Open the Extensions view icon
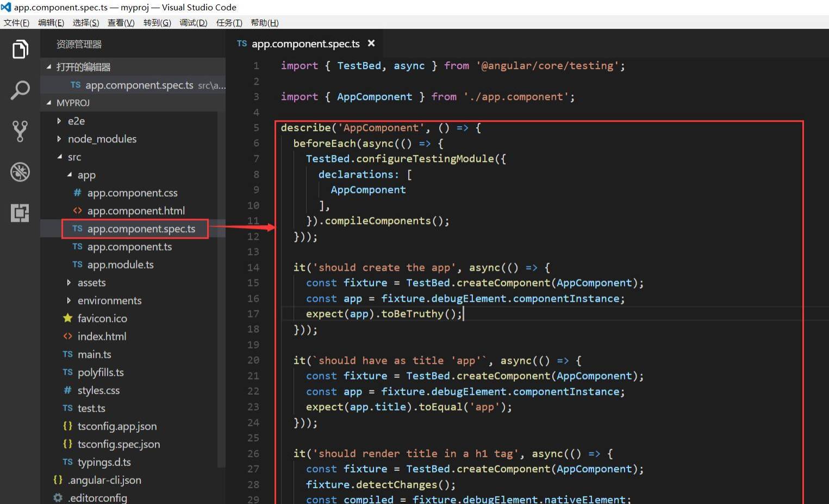The height and width of the screenshot is (504, 829). tap(20, 213)
